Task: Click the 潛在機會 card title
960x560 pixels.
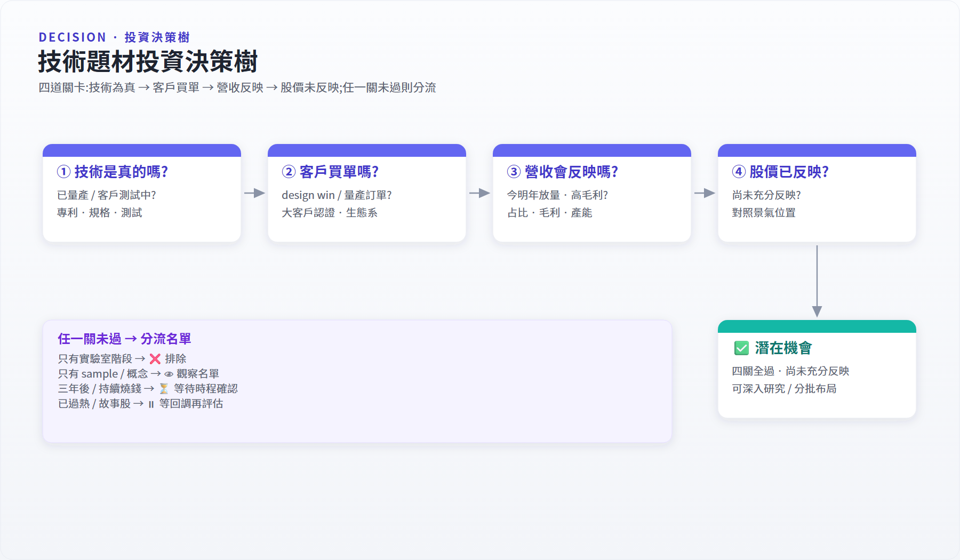Action: tap(783, 348)
